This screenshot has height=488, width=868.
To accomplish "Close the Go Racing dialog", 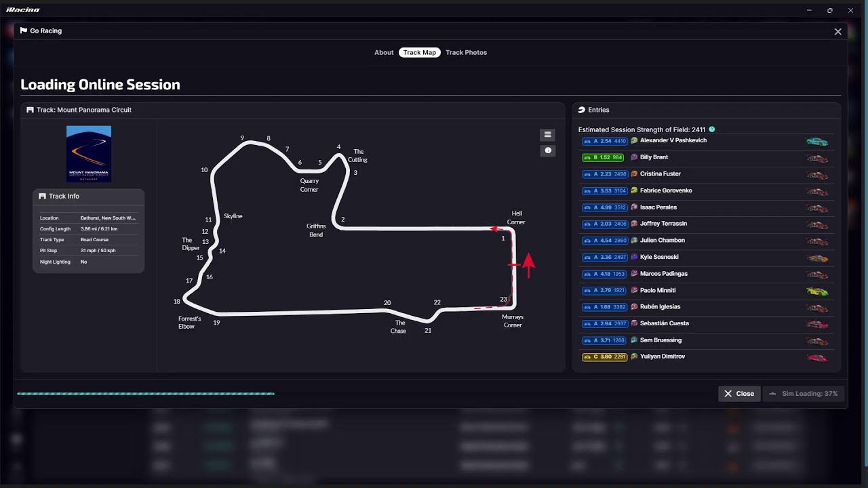I will pos(838,31).
